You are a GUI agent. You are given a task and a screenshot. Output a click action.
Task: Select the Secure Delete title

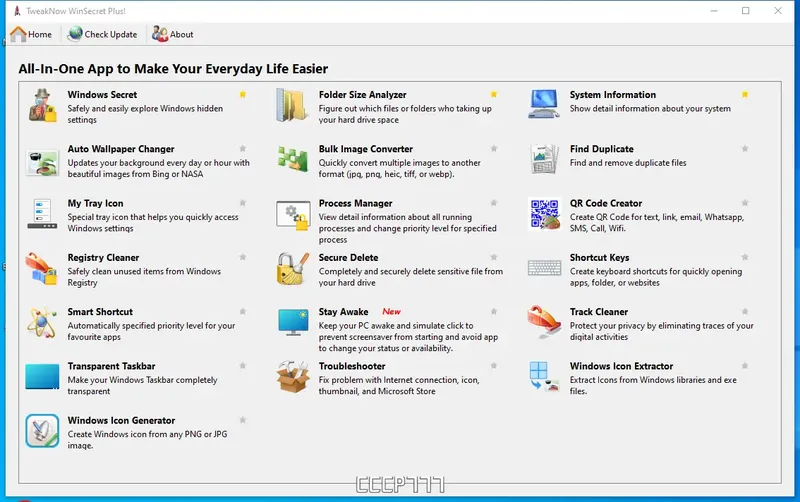pyautogui.click(x=348, y=257)
